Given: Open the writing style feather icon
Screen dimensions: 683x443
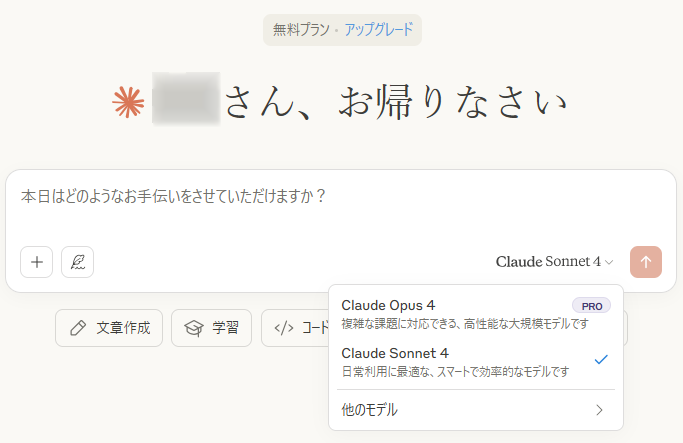Looking at the screenshot, I should tap(78, 262).
